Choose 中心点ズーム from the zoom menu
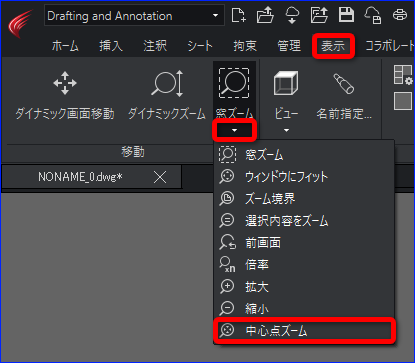 click(x=304, y=330)
